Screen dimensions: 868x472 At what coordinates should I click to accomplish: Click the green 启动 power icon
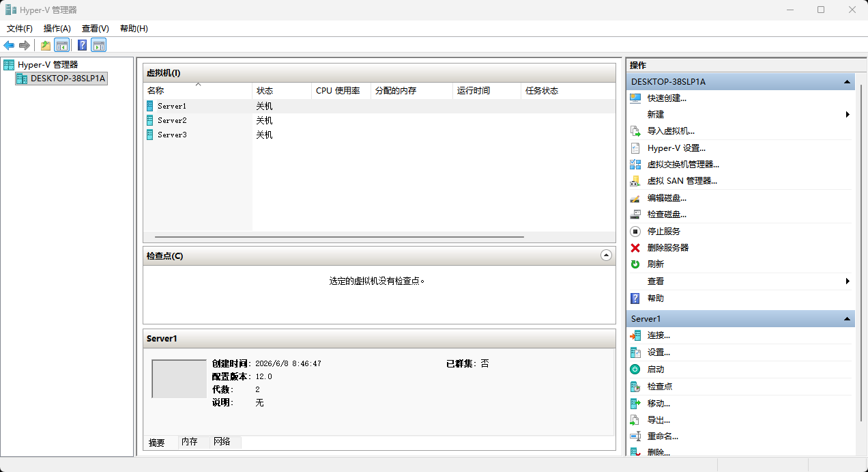coord(635,369)
